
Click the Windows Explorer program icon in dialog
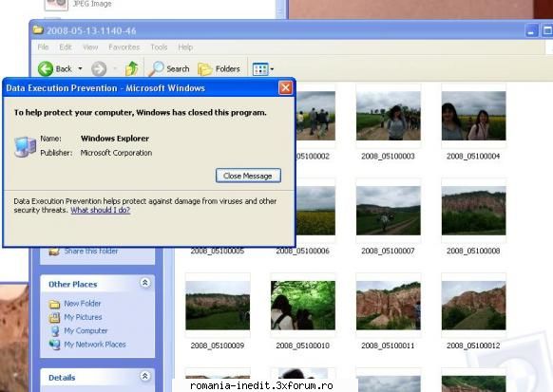coord(25,146)
